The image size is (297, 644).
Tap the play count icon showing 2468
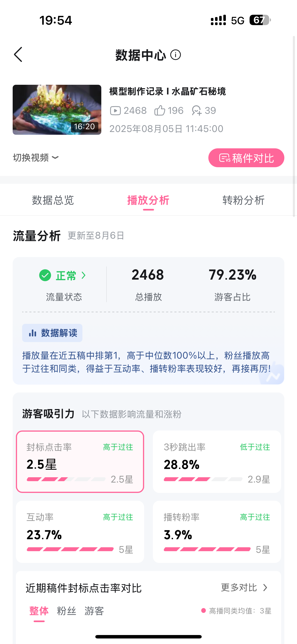point(115,111)
